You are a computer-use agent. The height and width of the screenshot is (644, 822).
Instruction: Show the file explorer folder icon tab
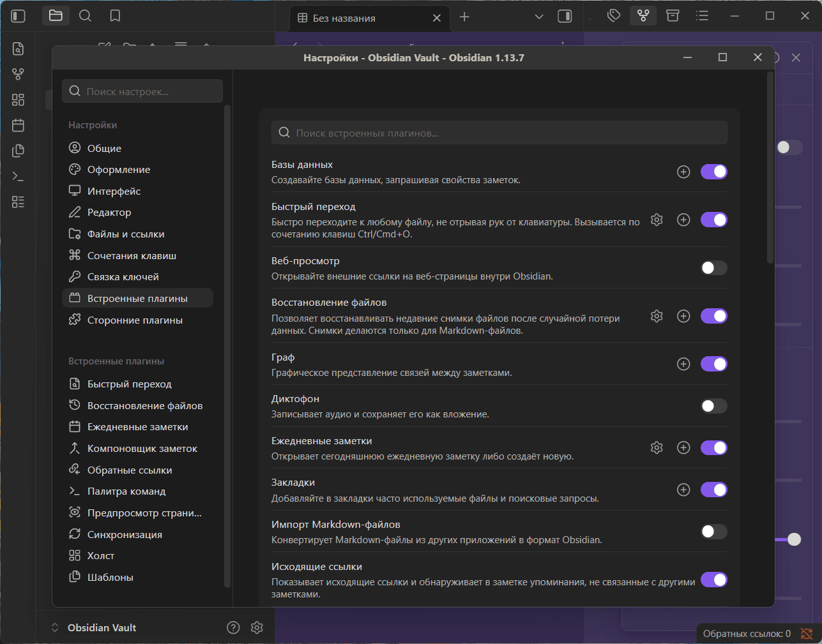[56, 16]
